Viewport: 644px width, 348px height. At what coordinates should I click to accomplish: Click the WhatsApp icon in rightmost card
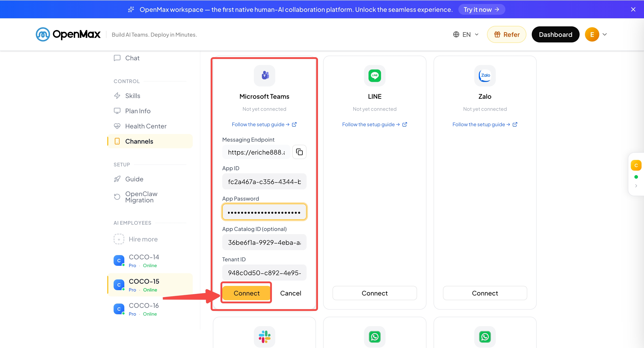tap(485, 337)
